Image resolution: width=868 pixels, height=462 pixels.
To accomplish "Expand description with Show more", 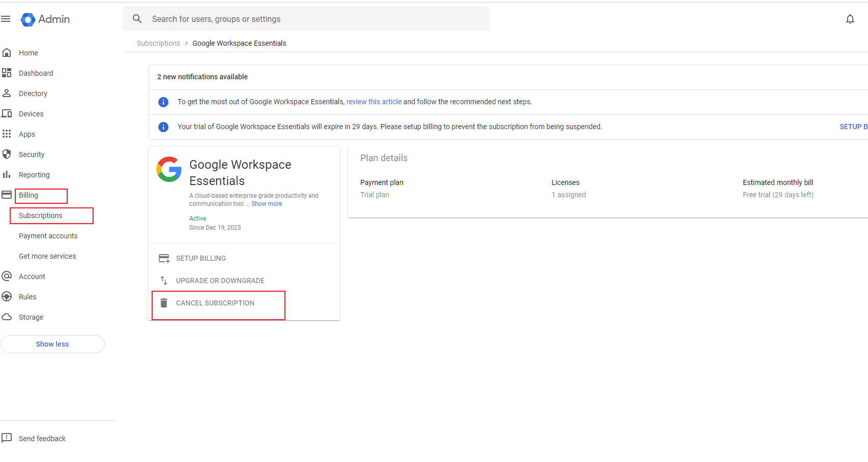I will coord(267,204).
